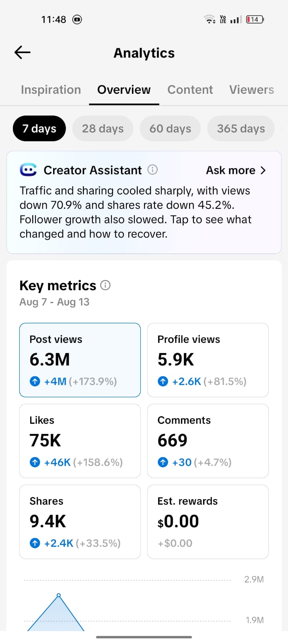Tap the Key metrics info icon
288x644 pixels.
(x=105, y=285)
